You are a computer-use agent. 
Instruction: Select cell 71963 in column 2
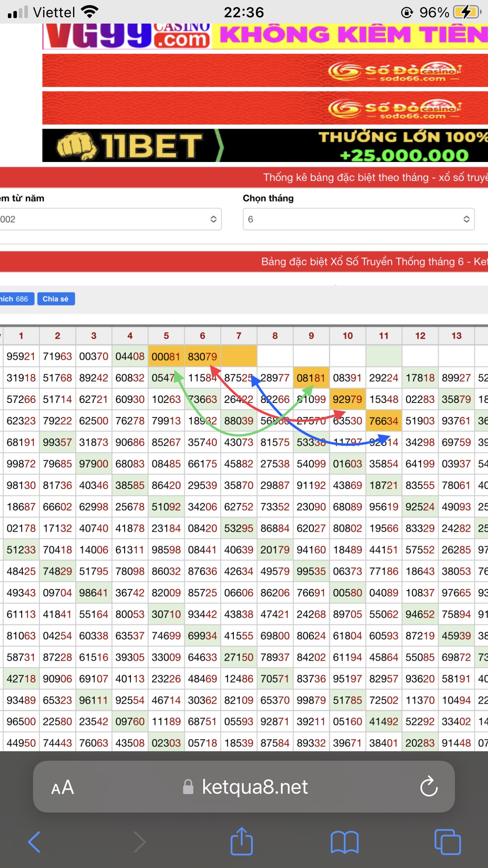tap(57, 356)
